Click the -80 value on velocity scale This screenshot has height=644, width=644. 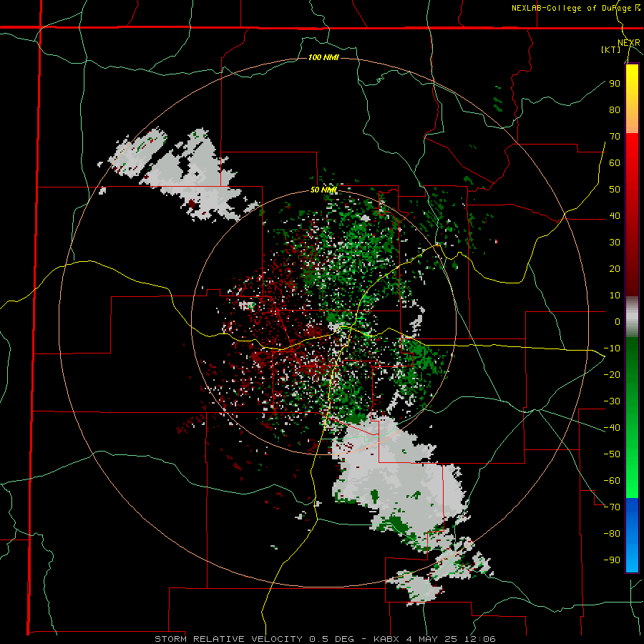click(612, 534)
